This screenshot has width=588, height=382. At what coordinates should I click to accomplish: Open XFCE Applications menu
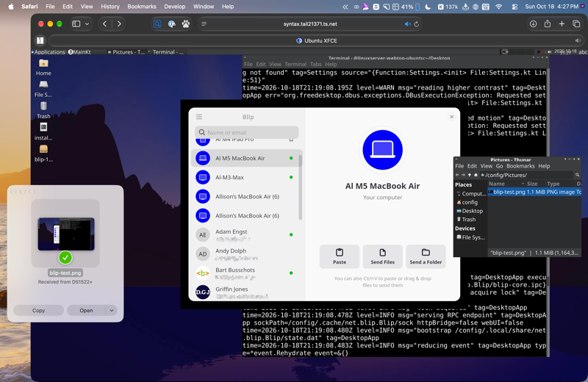pyautogui.click(x=49, y=52)
